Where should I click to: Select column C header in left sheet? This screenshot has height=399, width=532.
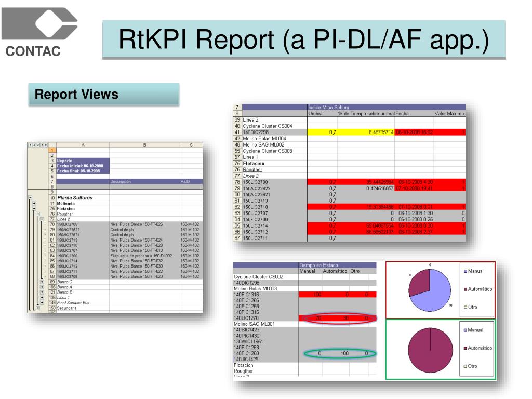[x=191, y=145]
